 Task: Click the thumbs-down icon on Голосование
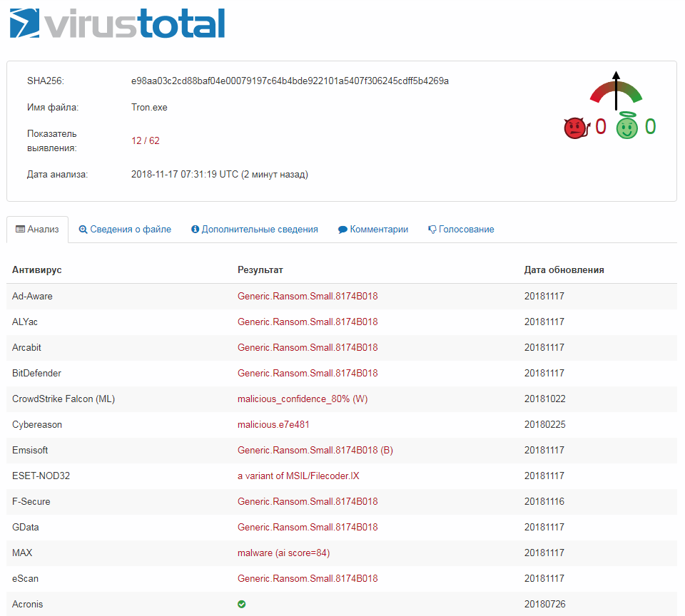432,230
